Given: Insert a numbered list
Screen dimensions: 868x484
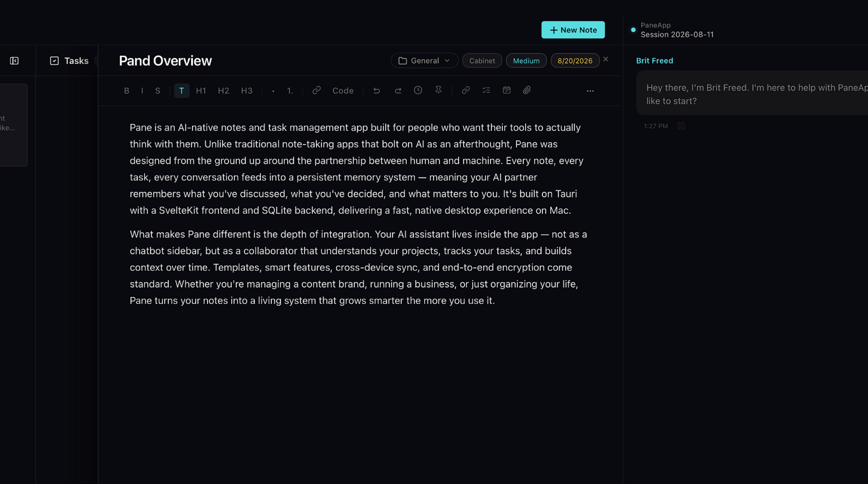Looking at the screenshot, I should click(x=290, y=91).
